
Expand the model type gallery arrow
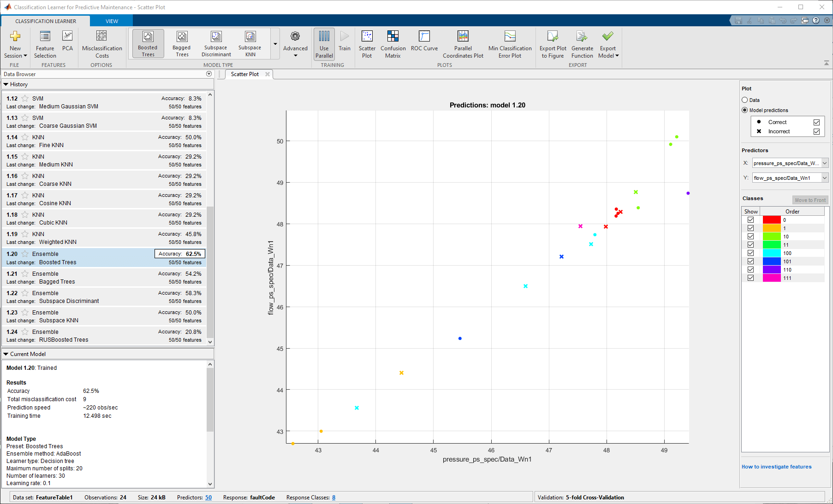tap(275, 44)
